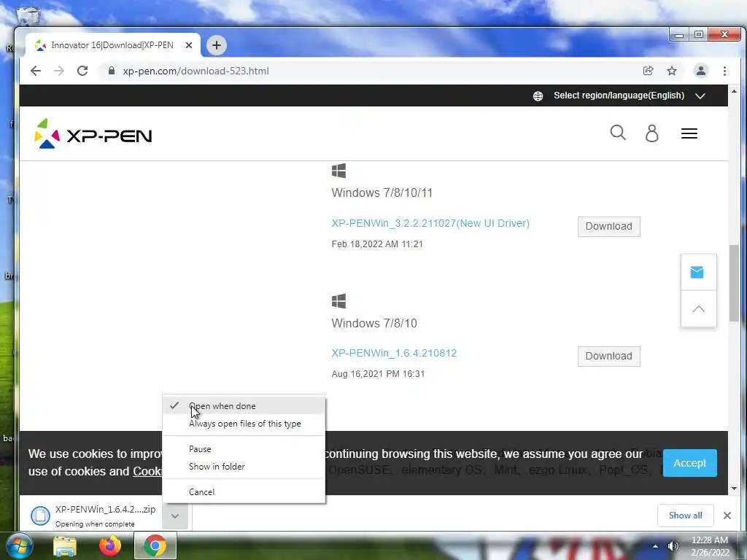This screenshot has width=747, height=560.
Task: Open the hamburger navigation menu
Action: (689, 133)
